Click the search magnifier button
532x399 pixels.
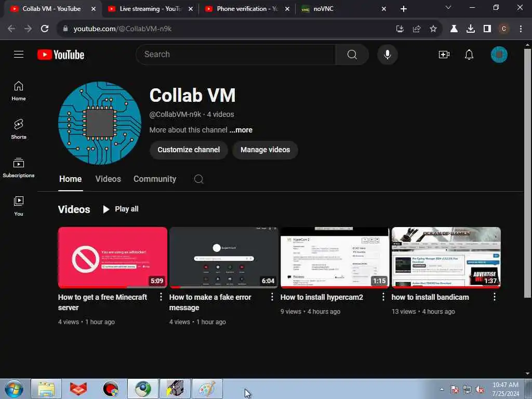tap(352, 54)
